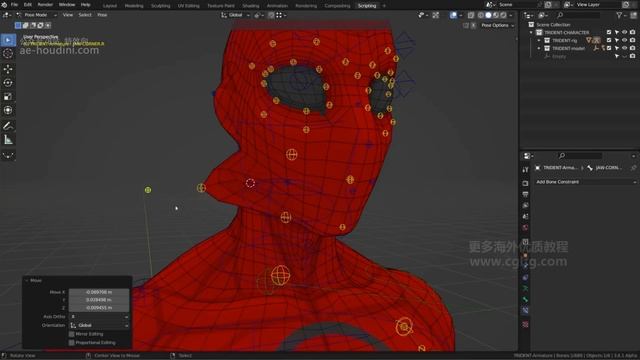The height and width of the screenshot is (360, 640).
Task: Select the Breakdowner pose tool
Action: point(8,156)
